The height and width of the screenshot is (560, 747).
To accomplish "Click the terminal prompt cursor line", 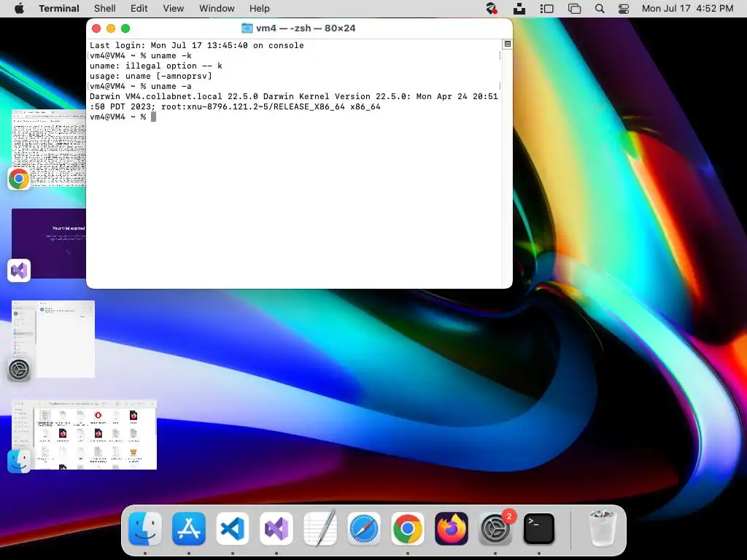I will click(123, 117).
